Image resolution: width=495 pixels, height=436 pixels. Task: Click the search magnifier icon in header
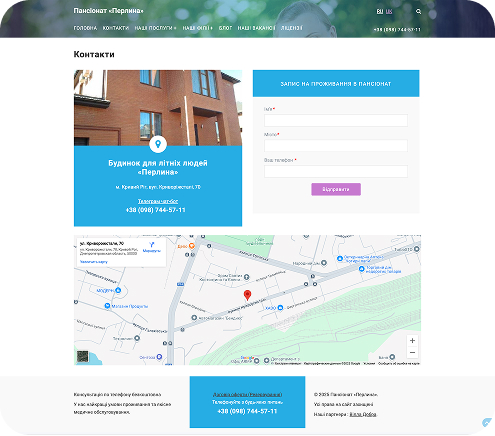[418, 12]
